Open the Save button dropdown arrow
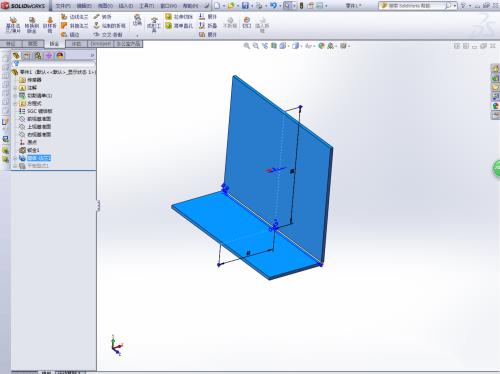This screenshot has width=500, height=374. point(252,6)
